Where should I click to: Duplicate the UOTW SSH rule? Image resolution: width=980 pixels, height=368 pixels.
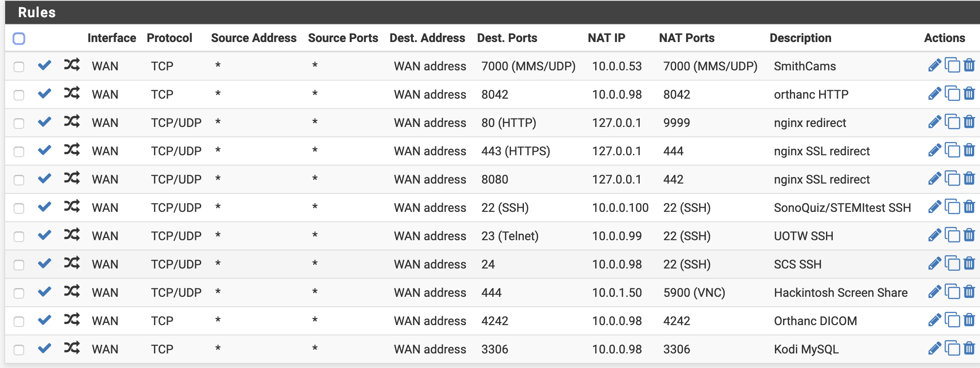pos(952,235)
